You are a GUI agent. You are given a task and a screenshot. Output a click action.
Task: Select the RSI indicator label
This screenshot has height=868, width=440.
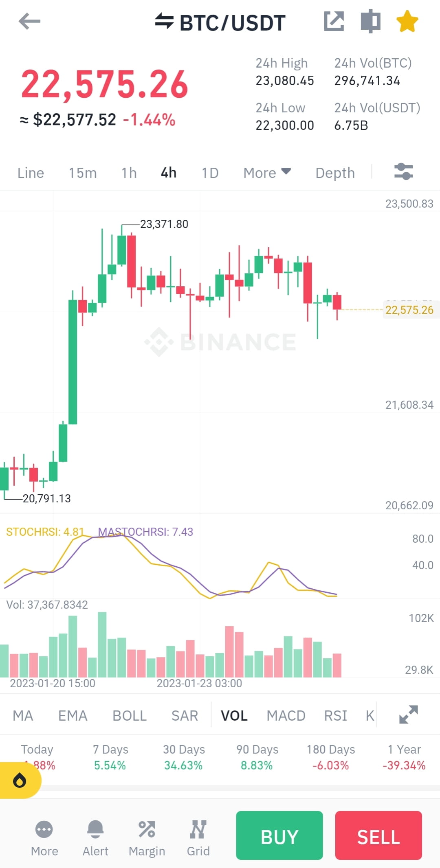click(335, 715)
